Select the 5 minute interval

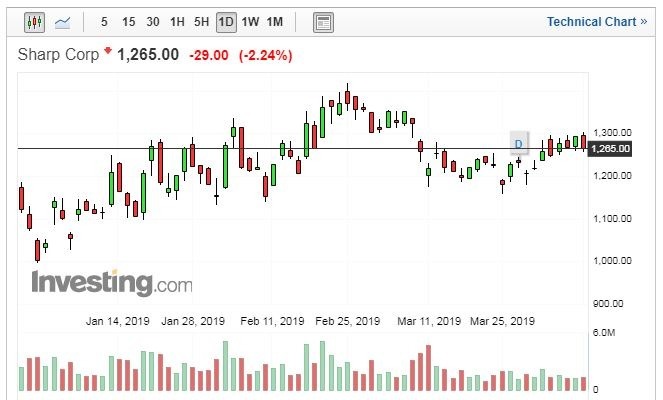[104, 22]
